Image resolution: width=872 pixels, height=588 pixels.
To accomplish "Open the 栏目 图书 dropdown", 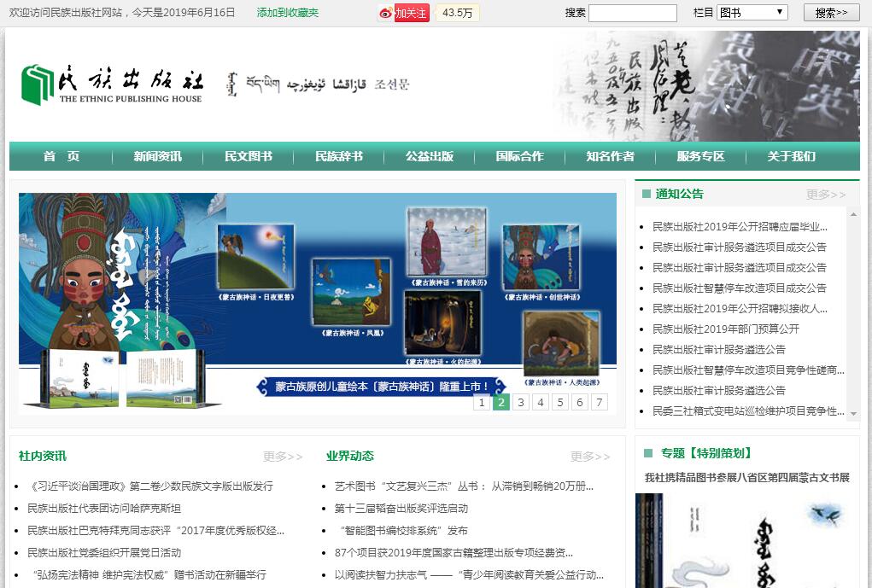I will 752,13.
